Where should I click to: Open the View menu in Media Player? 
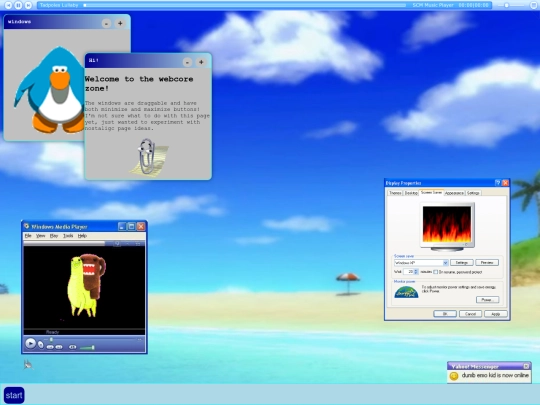[41, 236]
